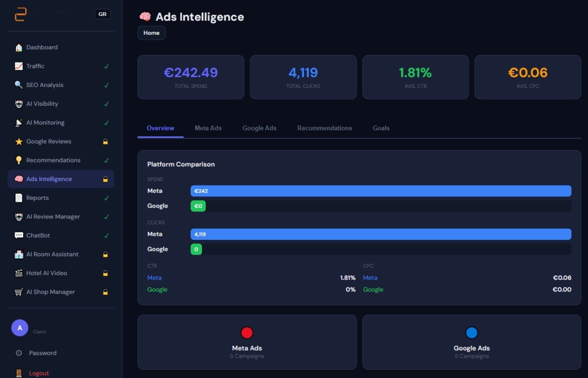Click the orange logo in the sidebar

21,14
